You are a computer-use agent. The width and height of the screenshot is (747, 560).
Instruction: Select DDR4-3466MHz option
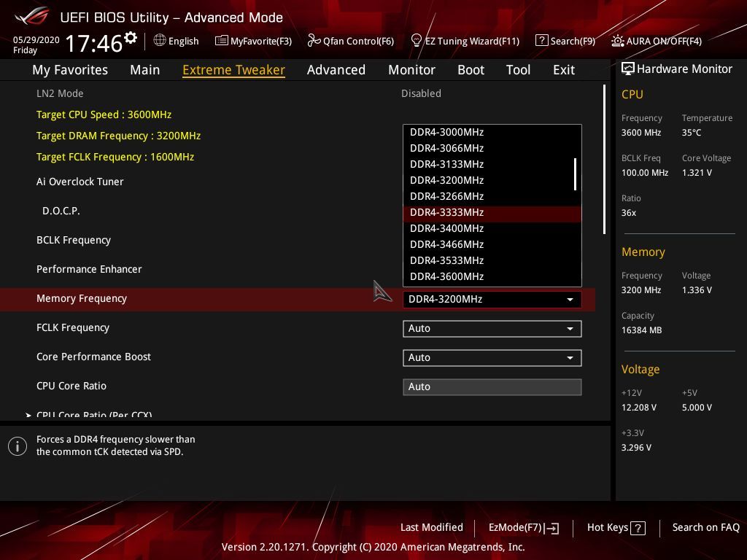tap(492, 244)
